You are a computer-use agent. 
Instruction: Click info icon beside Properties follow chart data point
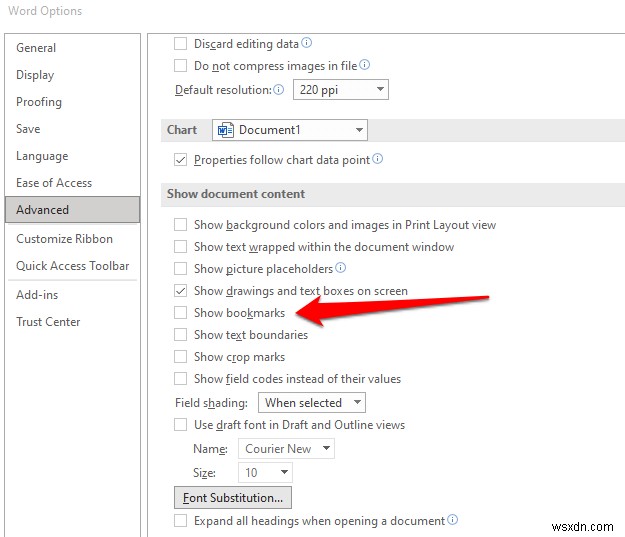[377, 159]
